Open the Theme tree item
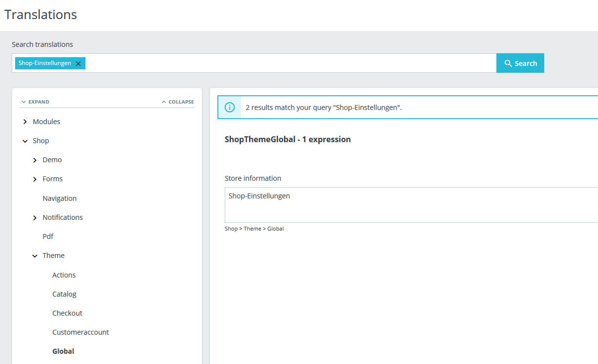Image resolution: width=598 pixels, height=364 pixels. [x=54, y=256]
